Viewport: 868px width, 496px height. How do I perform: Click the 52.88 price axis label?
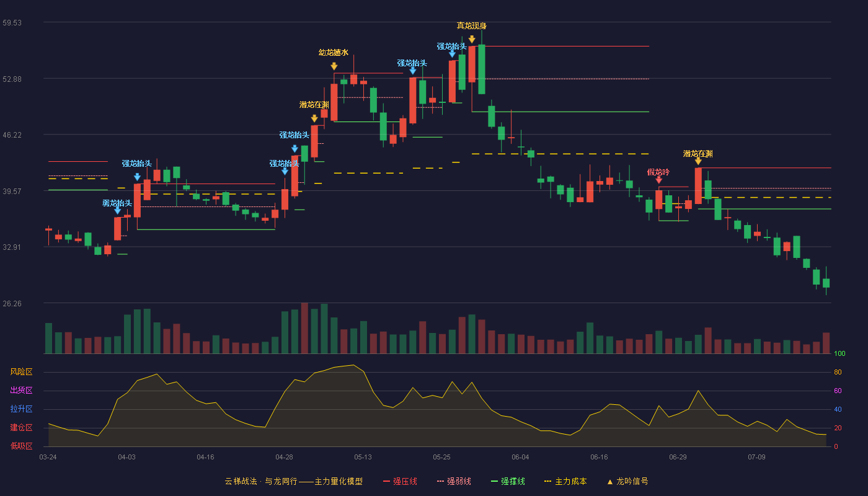click(12, 79)
